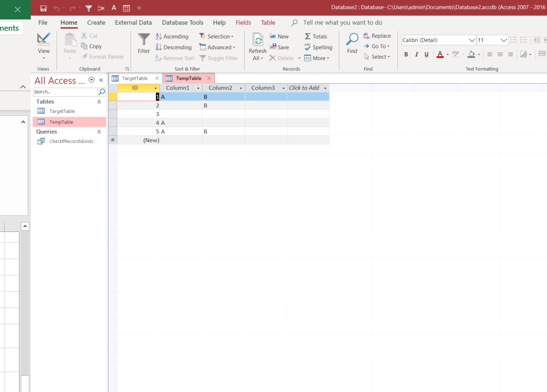
Task: Collapse the Tables group in the navigation pane
Action: pyautogui.click(x=99, y=102)
